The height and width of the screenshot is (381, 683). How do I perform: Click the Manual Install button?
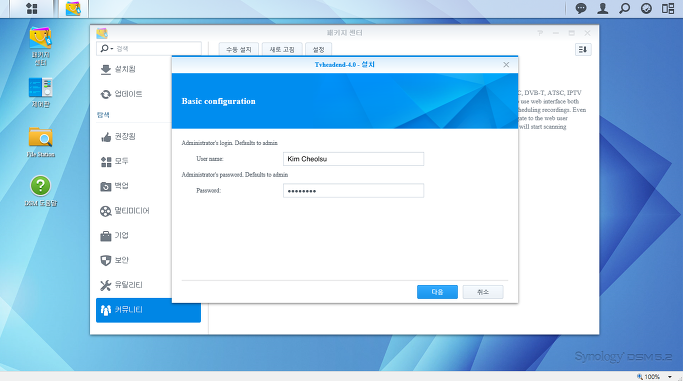tap(239, 50)
